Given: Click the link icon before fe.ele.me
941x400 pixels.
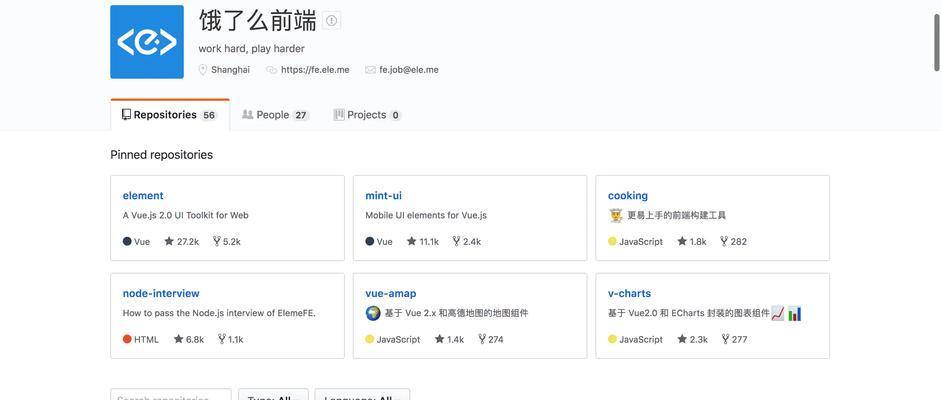Looking at the screenshot, I should (x=272, y=70).
